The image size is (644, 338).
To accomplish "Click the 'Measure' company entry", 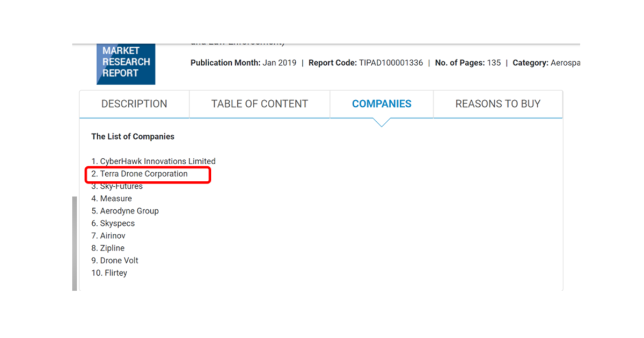I will click(112, 199).
